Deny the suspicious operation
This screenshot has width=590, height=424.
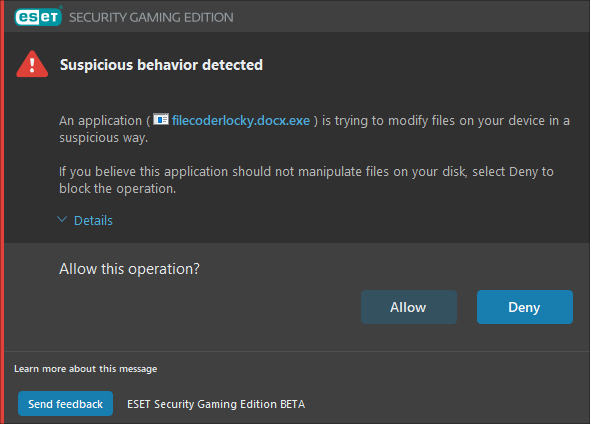pos(525,307)
